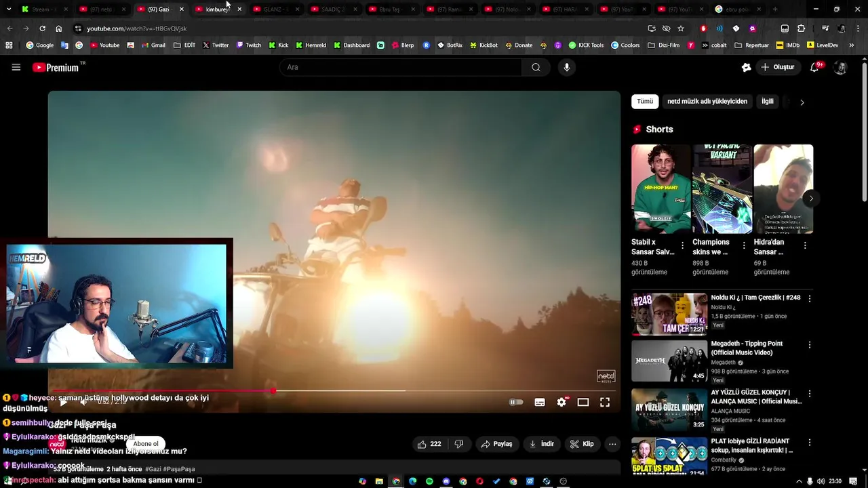The width and height of the screenshot is (868, 488).
Task: Select the İlgili filter chip
Action: [x=768, y=102]
